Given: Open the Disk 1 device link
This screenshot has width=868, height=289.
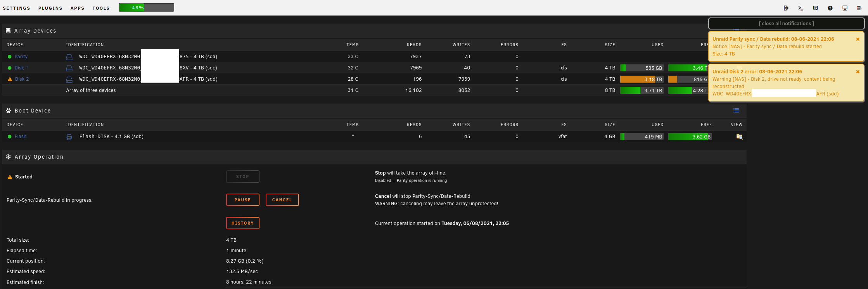Looking at the screenshot, I should pyautogui.click(x=21, y=68).
